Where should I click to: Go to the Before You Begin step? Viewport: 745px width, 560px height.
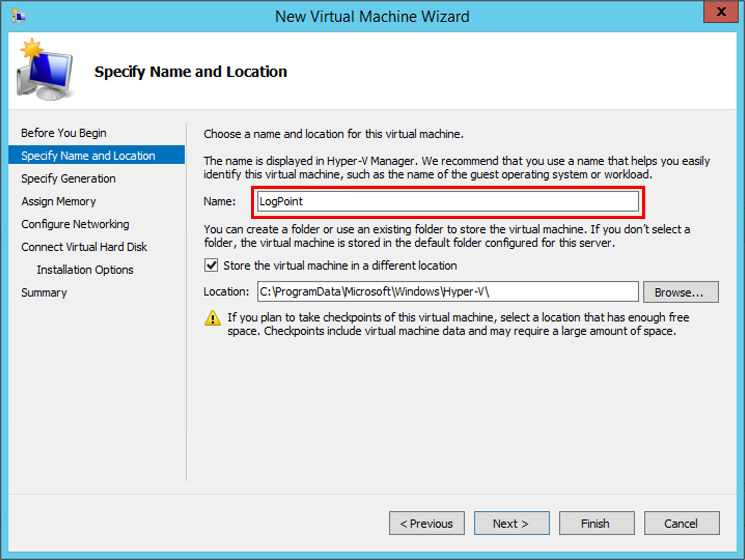[63, 133]
